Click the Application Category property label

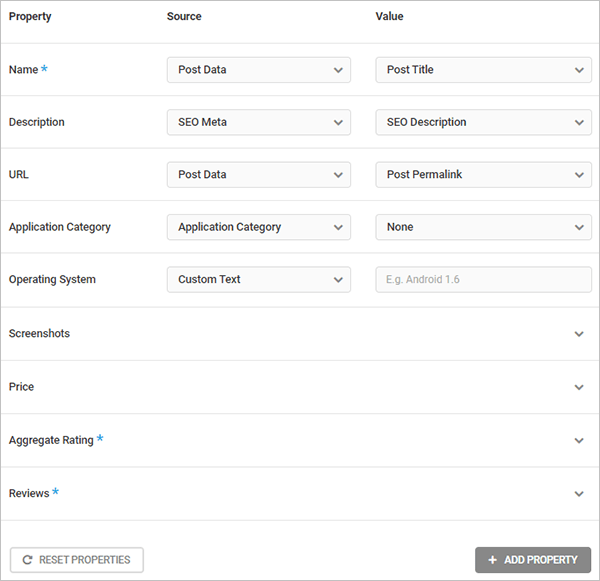tap(60, 227)
